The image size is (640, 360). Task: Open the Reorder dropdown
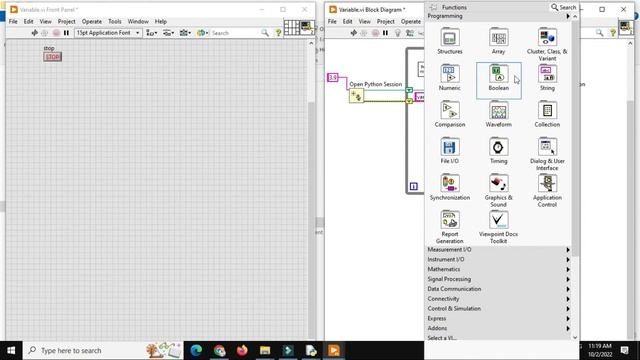202,33
